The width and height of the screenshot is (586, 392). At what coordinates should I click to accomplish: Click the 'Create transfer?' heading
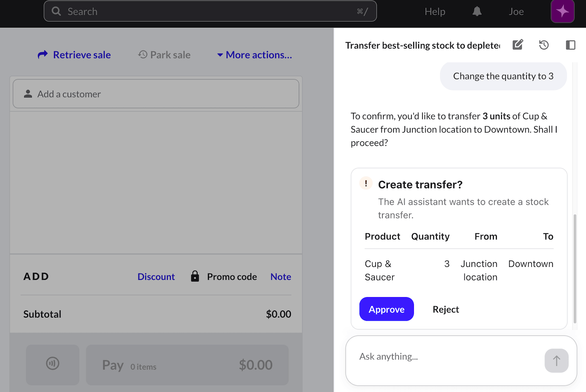(x=420, y=184)
